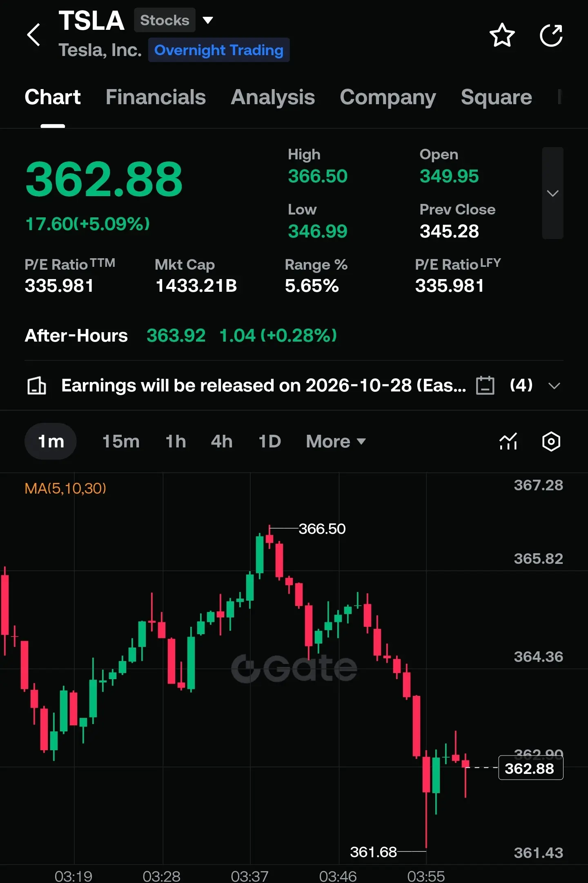Tap the After-Hours change 1.04 (+0.28%)
This screenshot has width=588, height=883.
pos(278,335)
